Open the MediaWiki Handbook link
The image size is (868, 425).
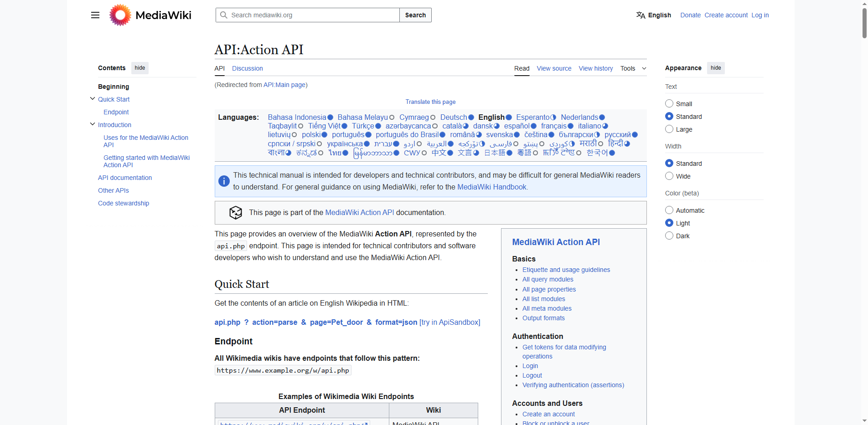pos(492,187)
